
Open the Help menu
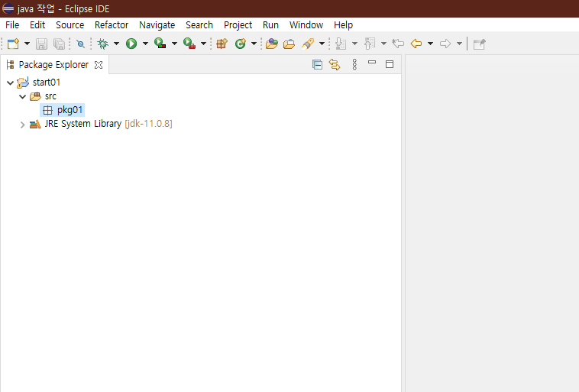tap(344, 24)
